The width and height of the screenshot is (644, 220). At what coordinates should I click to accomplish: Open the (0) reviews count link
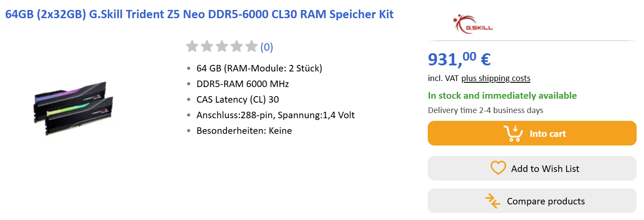click(x=267, y=47)
